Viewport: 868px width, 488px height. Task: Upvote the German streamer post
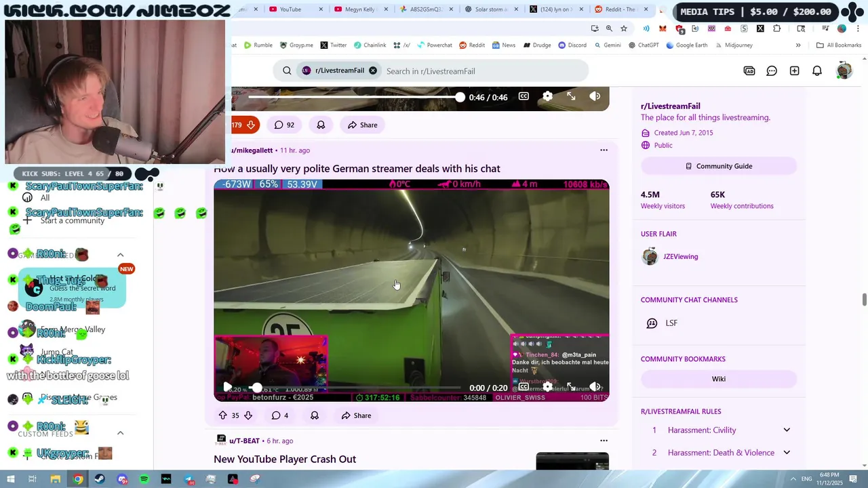coord(222,415)
